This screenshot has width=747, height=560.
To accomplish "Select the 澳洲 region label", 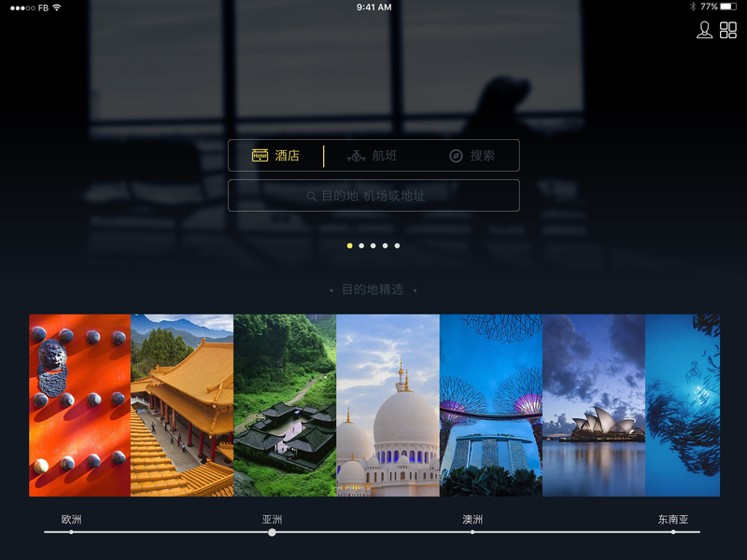I will pos(472,519).
